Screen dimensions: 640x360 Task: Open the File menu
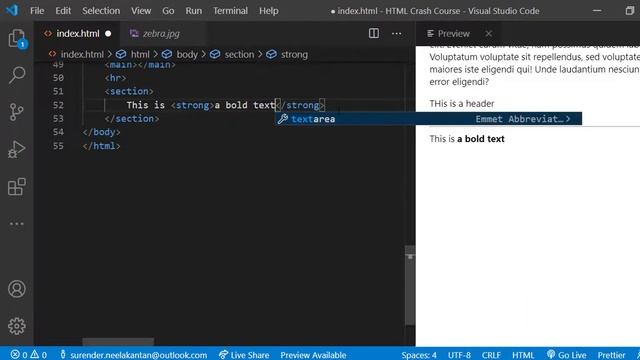coord(37,11)
